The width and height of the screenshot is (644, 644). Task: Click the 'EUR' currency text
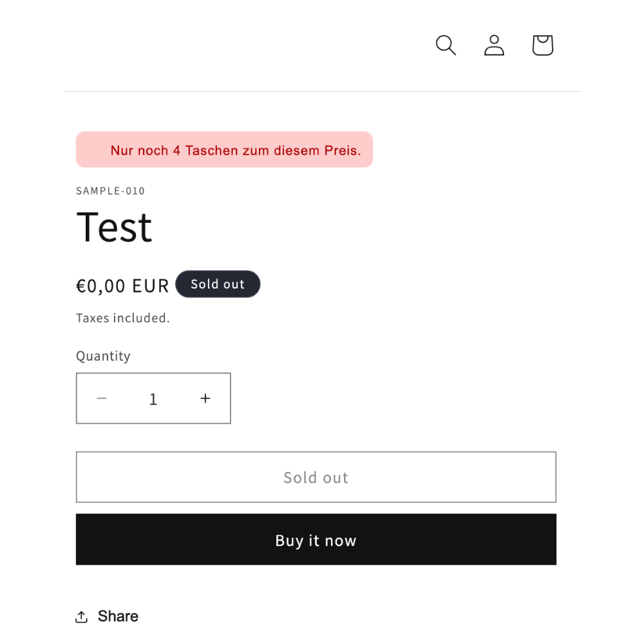(x=150, y=286)
